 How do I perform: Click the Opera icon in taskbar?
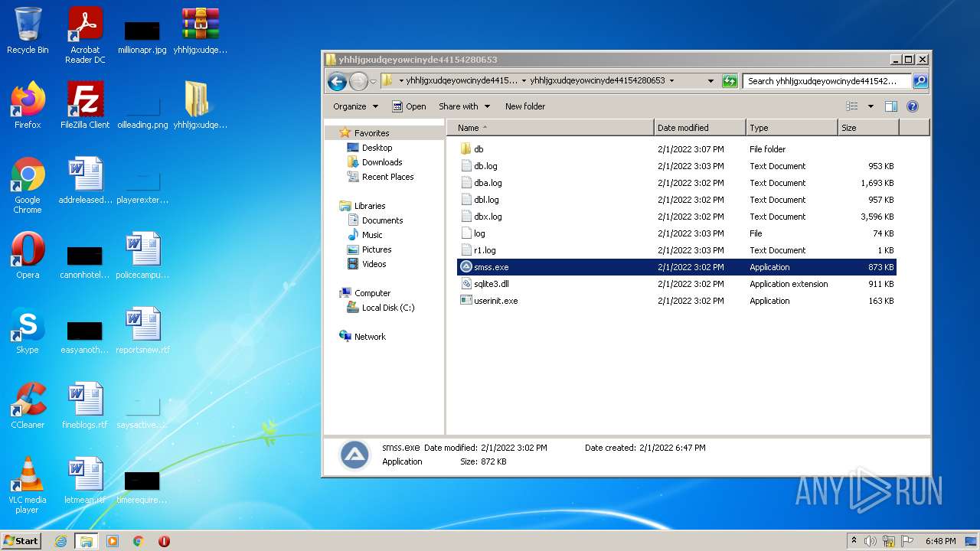click(x=164, y=541)
